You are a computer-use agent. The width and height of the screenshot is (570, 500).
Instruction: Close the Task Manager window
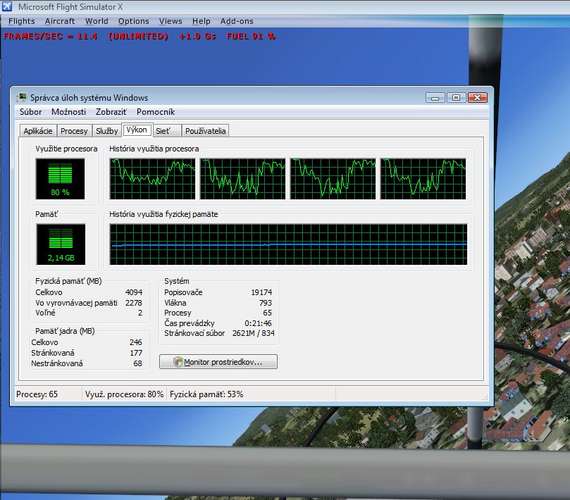coord(477,97)
